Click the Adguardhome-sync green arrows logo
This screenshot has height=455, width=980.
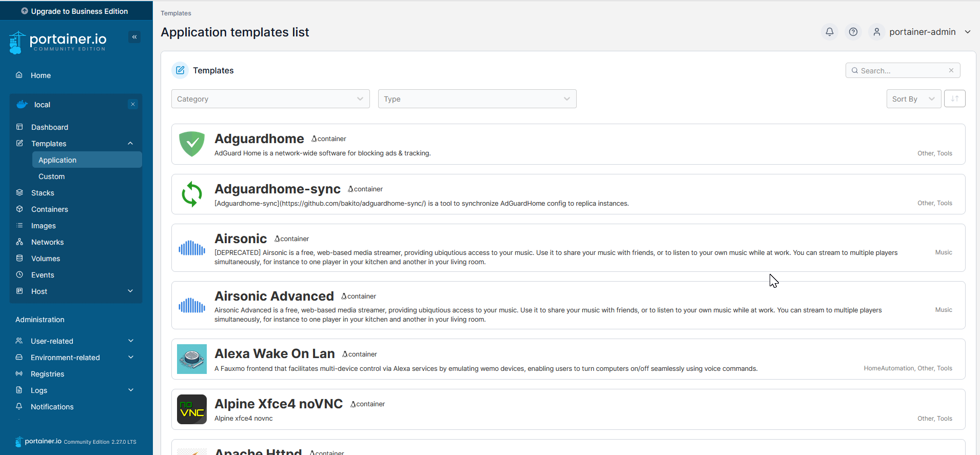coord(192,194)
